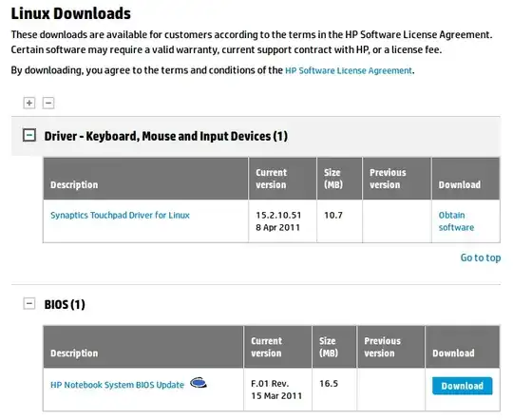Image resolution: width=513 pixels, height=420 pixels.
Task: Open the Synaptics Touchpad Driver for Linux link
Action: 120,215
